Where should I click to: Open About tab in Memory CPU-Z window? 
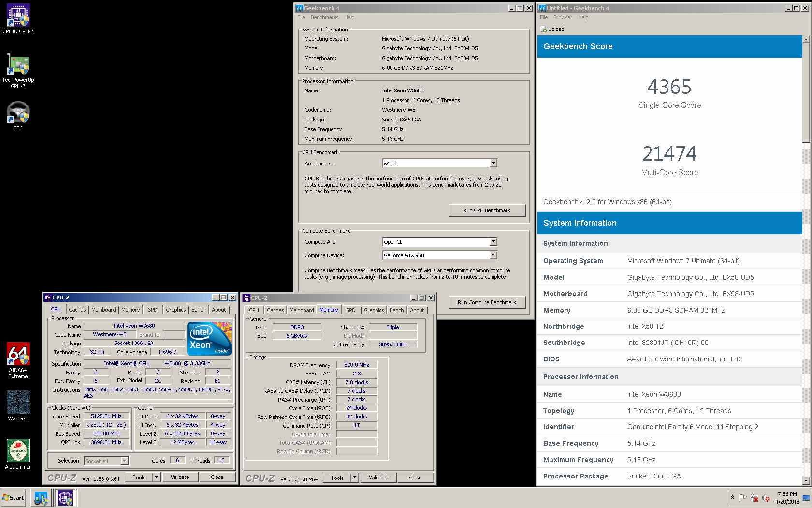[417, 310]
